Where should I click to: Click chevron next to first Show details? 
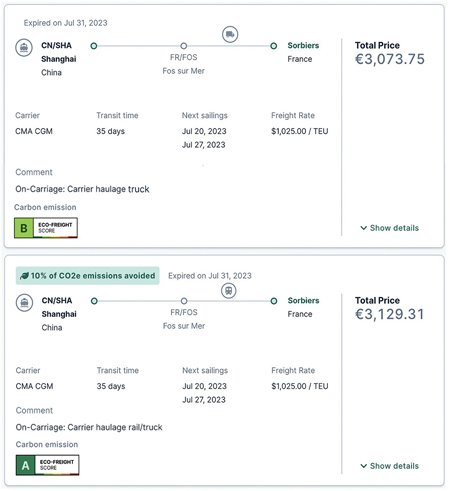364,228
